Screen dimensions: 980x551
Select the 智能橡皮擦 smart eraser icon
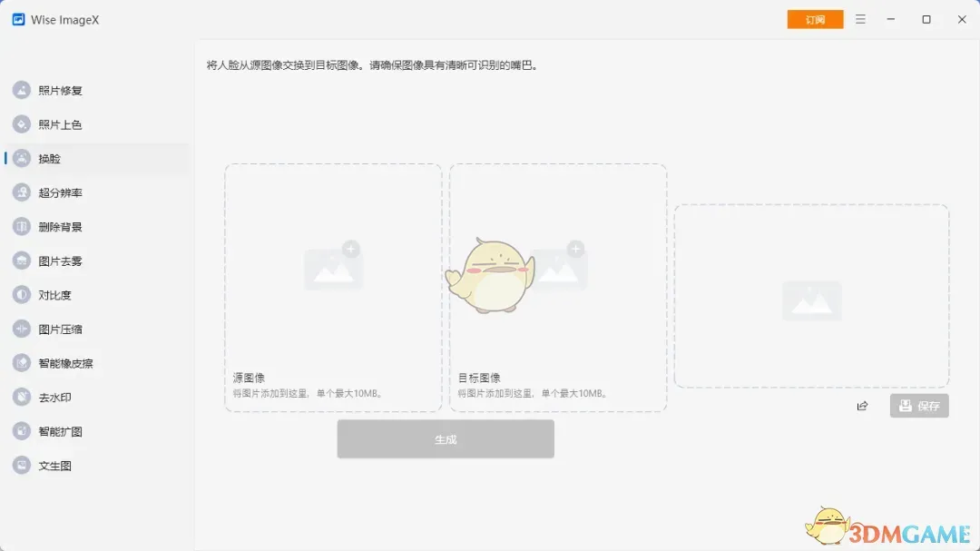(x=22, y=363)
